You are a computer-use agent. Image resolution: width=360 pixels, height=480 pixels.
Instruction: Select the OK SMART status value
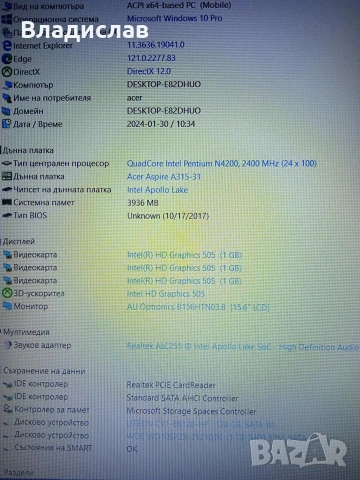(x=132, y=449)
